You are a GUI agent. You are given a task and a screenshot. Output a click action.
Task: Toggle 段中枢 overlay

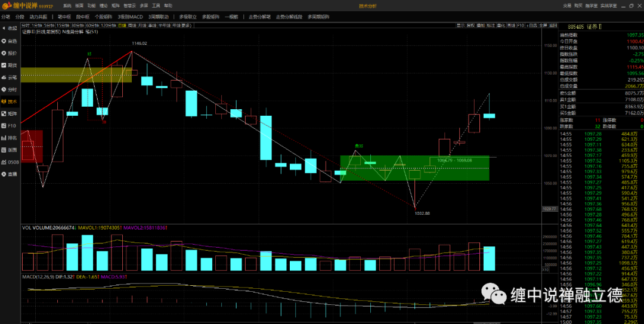[x=82, y=17]
